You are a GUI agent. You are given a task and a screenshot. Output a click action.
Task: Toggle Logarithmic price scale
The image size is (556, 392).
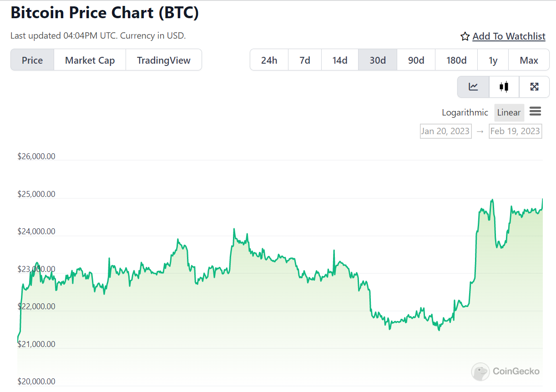click(465, 112)
